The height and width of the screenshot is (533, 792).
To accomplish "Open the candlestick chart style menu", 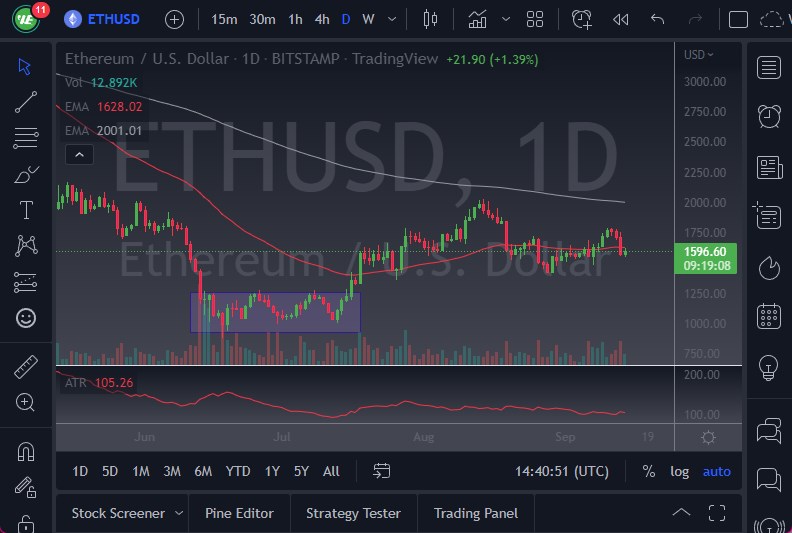I will click(430, 20).
